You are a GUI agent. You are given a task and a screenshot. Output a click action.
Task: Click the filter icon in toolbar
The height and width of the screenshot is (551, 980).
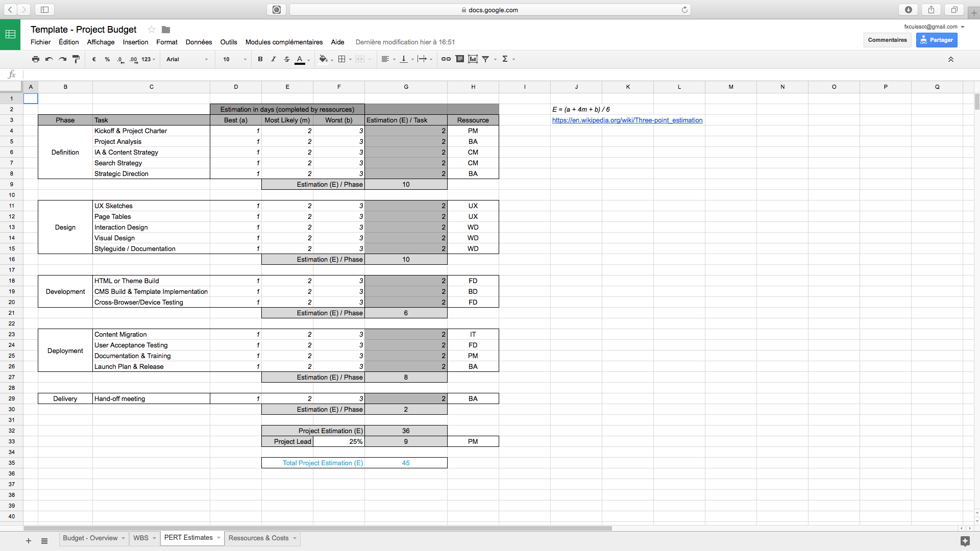coord(486,59)
